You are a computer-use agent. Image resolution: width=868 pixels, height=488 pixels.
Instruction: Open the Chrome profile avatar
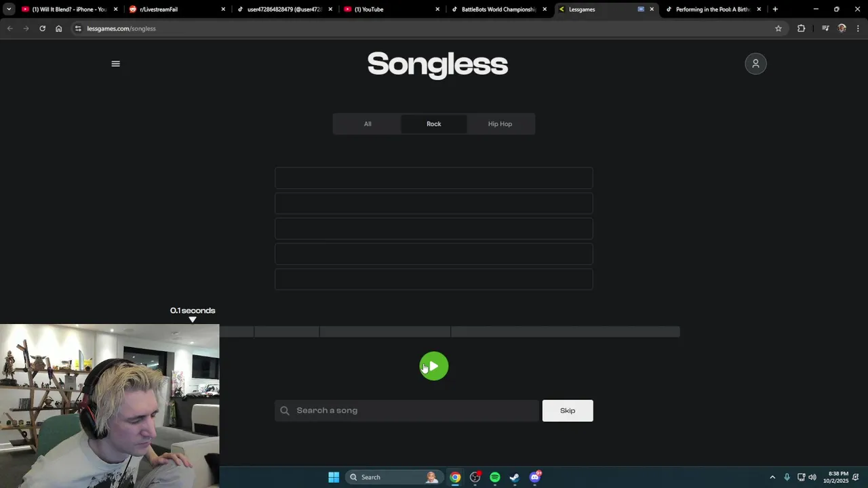pos(842,28)
